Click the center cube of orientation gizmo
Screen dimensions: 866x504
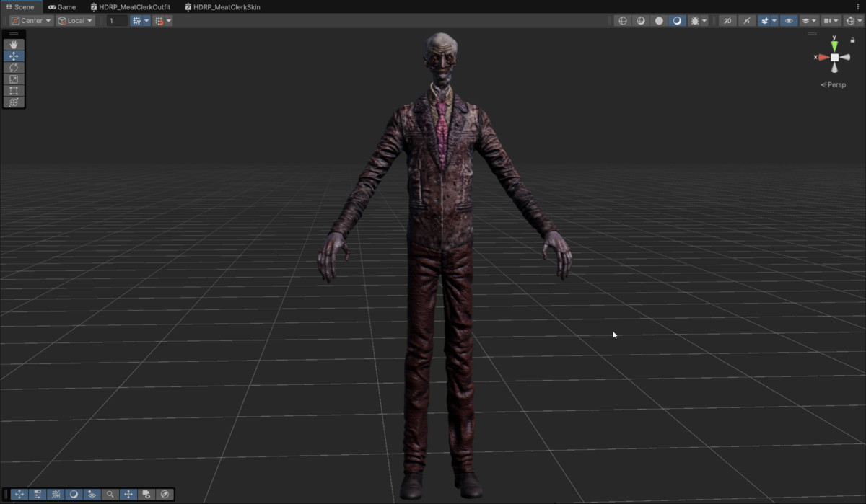(x=835, y=57)
